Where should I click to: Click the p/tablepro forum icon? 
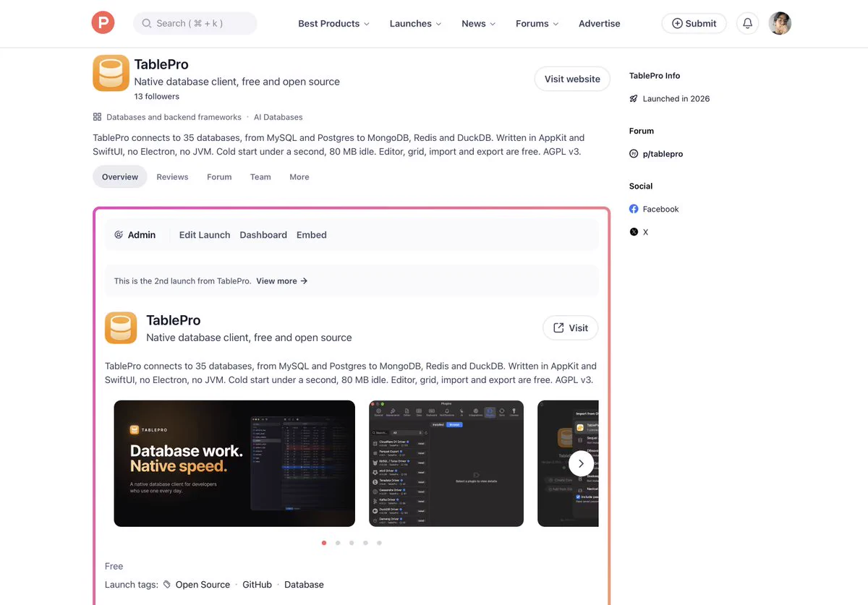click(634, 154)
